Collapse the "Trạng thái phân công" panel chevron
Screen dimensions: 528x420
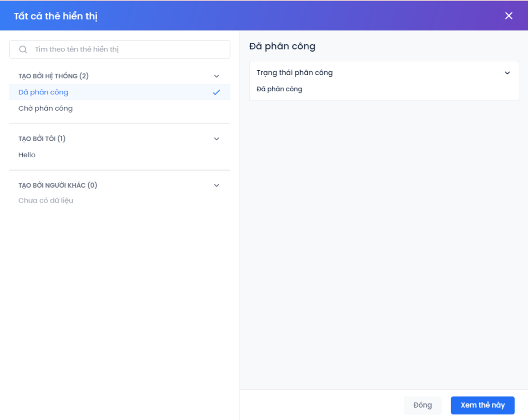(x=507, y=73)
